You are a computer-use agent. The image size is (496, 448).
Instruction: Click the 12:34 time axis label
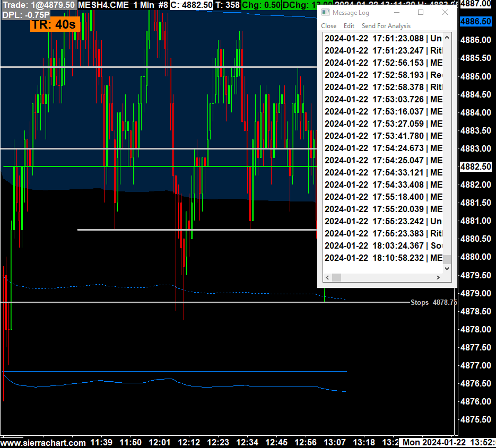click(247, 442)
